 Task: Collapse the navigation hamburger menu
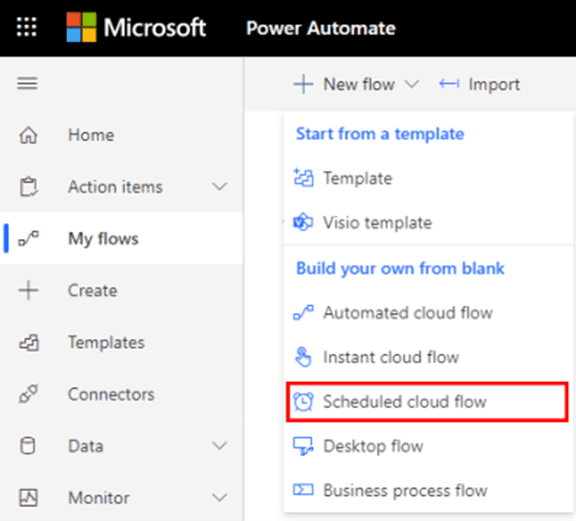click(27, 83)
